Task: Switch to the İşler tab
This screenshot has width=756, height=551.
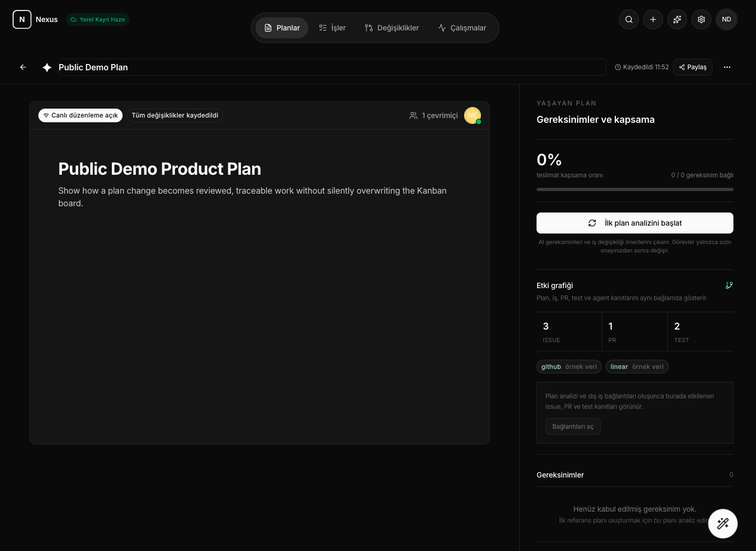Action: pyautogui.click(x=332, y=28)
